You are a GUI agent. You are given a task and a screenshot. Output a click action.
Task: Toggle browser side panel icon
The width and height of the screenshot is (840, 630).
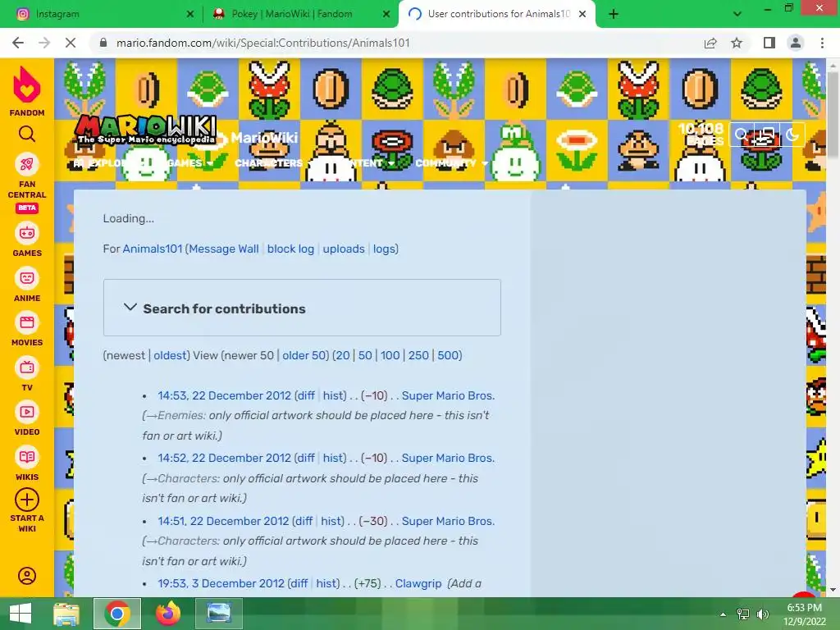pyautogui.click(x=769, y=43)
